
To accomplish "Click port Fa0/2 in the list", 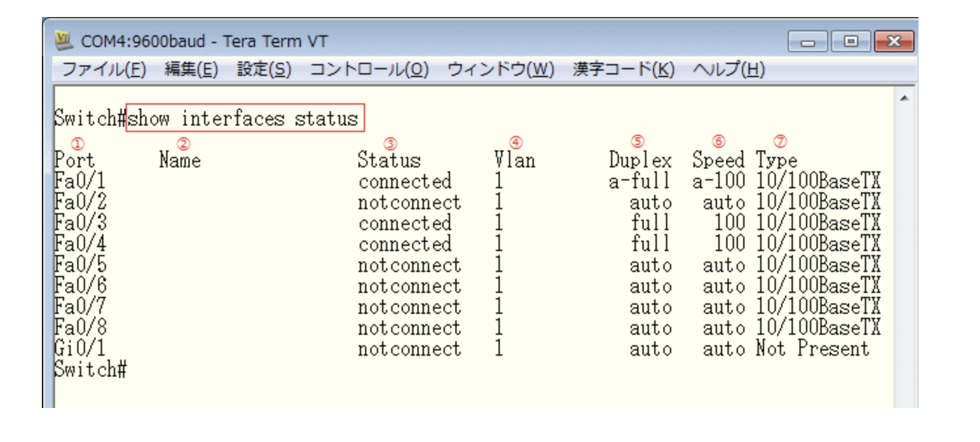I will [x=80, y=202].
